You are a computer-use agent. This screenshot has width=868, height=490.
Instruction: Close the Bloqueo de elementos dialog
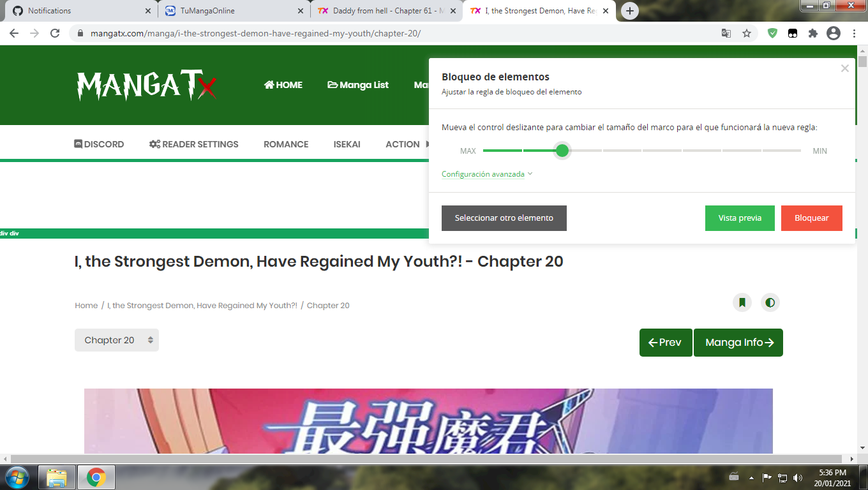point(845,68)
